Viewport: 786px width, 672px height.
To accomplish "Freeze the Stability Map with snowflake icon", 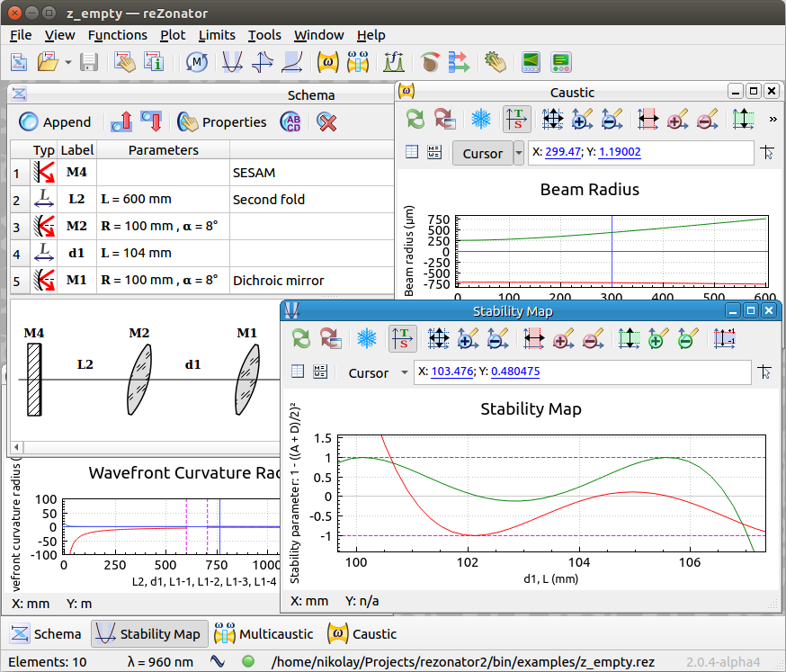I will [366, 339].
